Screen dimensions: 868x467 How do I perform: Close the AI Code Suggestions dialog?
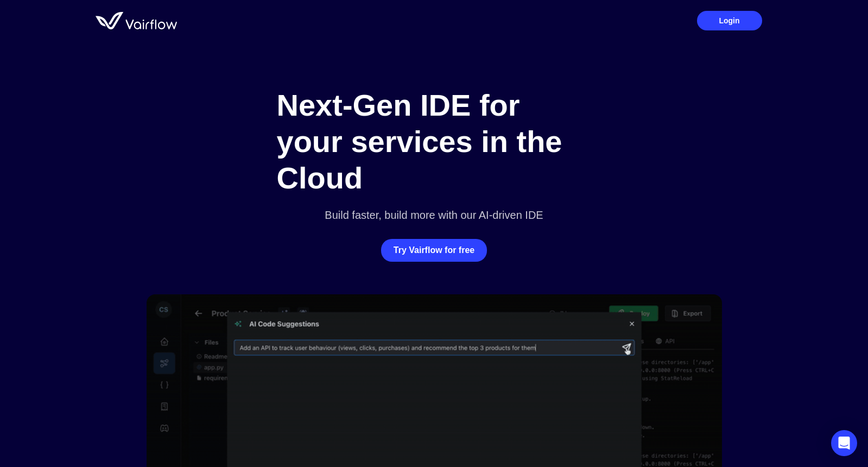click(632, 324)
